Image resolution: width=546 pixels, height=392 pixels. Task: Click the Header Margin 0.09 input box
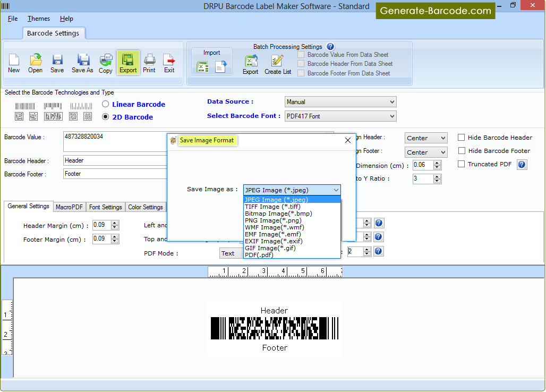point(101,225)
